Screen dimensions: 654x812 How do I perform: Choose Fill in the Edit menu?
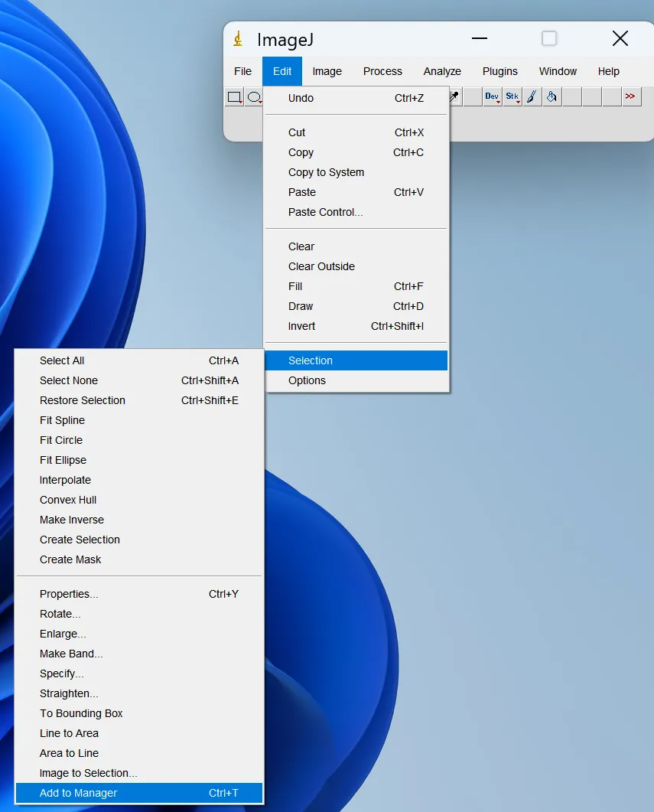click(x=356, y=286)
